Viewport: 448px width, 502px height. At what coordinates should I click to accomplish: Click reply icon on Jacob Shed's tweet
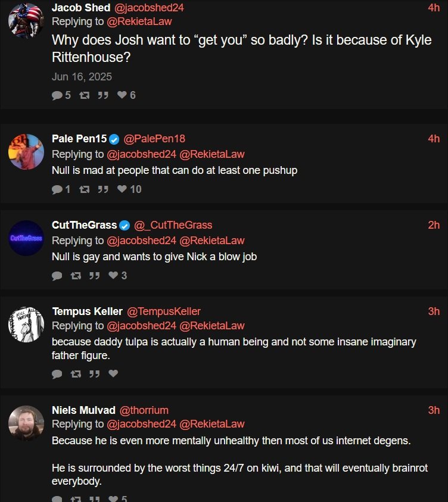(57, 95)
